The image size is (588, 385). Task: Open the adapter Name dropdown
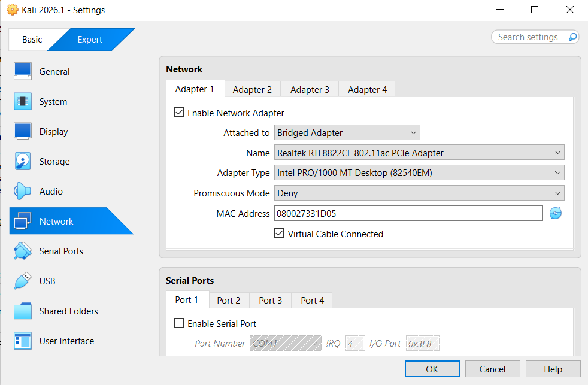point(419,153)
